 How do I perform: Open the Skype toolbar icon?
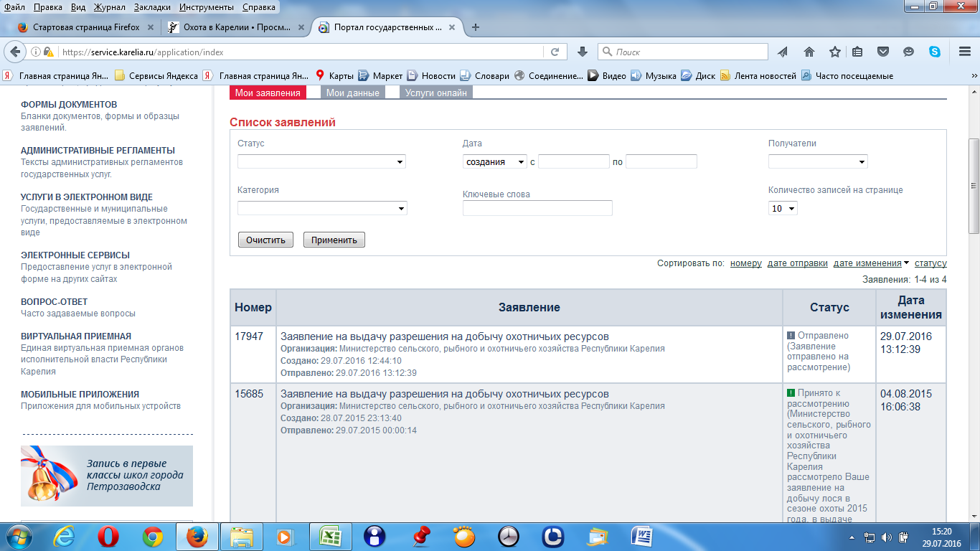coord(934,52)
